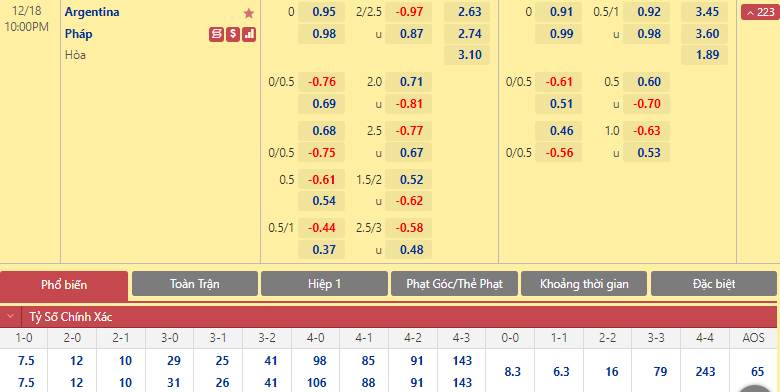Open the stacked lines icon beside Pháp
780x392 pixels.
(216, 34)
